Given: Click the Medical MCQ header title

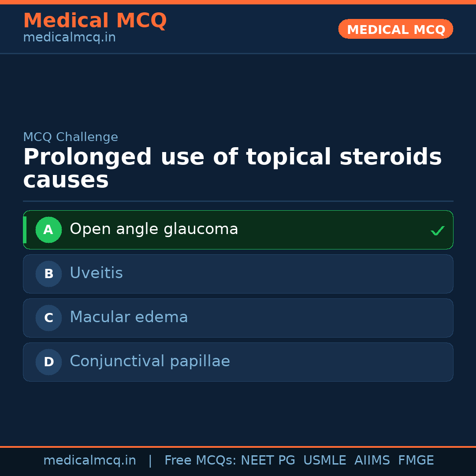Looking at the screenshot, I should click(x=95, y=21).
